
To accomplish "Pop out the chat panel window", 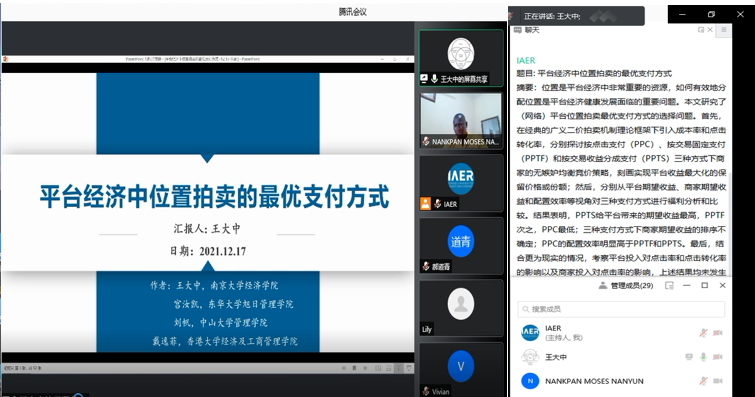I will [x=701, y=30].
